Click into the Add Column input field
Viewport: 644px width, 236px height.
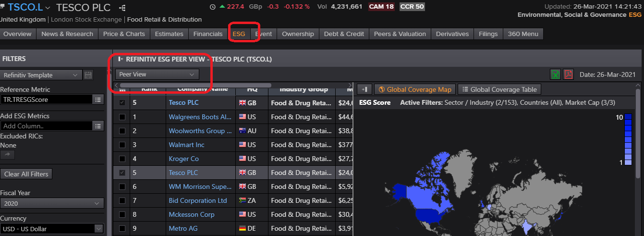pyautogui.click(x=46, y=126)
